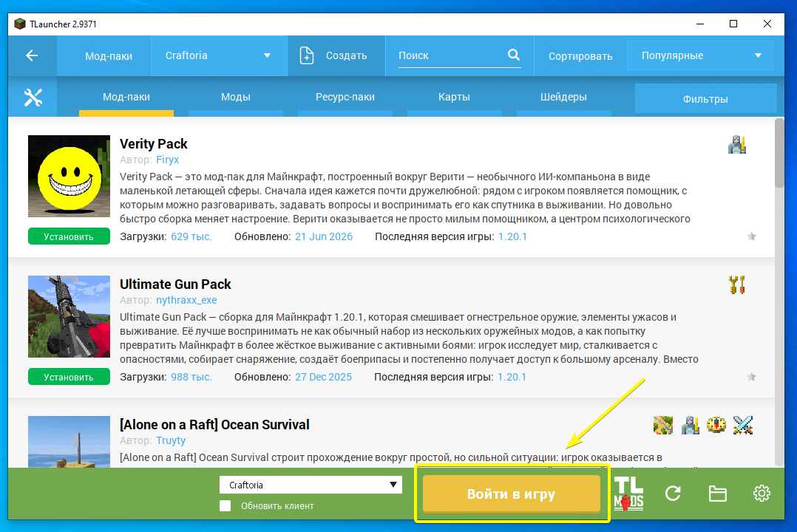Click the TLauncher cube icon in the title bar
Screen dimensions: 797x532
pos(20,24)
